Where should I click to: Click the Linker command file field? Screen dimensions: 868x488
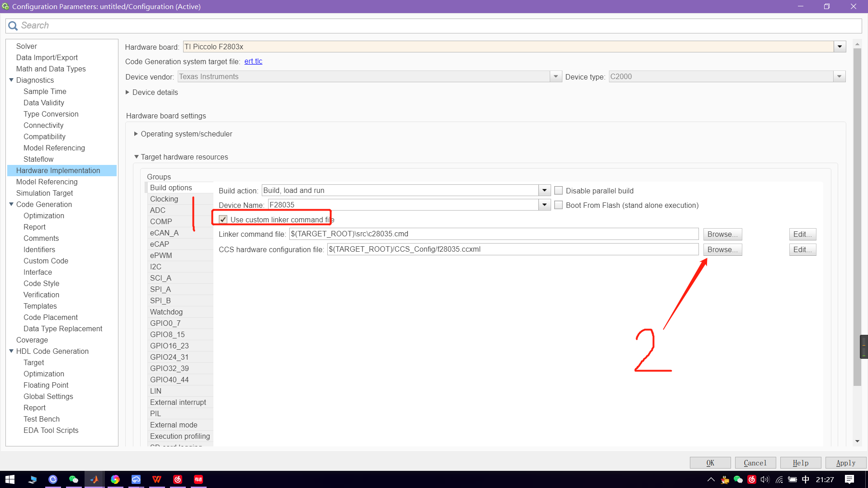[x=494, y=234]
